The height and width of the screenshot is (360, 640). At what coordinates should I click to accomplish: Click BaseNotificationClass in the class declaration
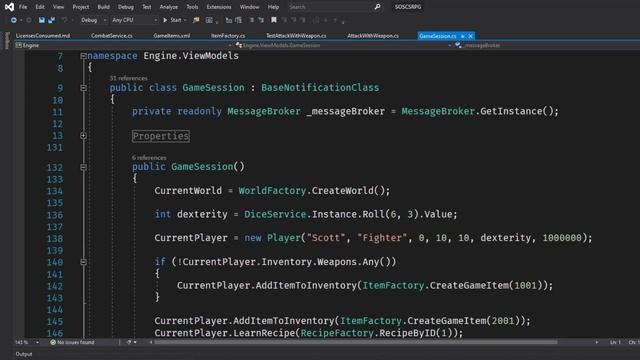point(320,88)
